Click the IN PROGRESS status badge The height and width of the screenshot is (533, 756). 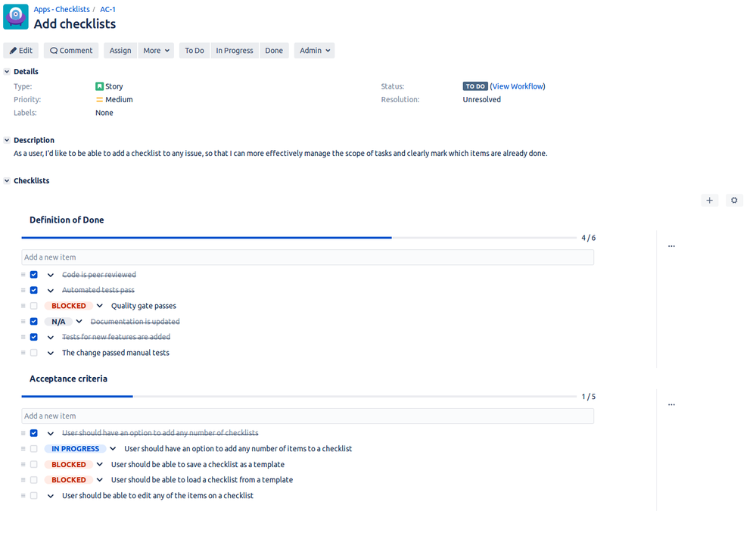point(75,449)
